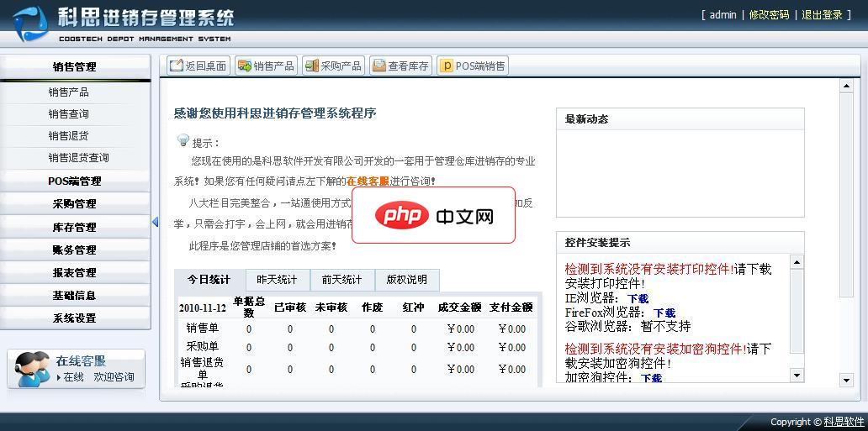Open 销售产品 from the toolbar

point(266,66)
